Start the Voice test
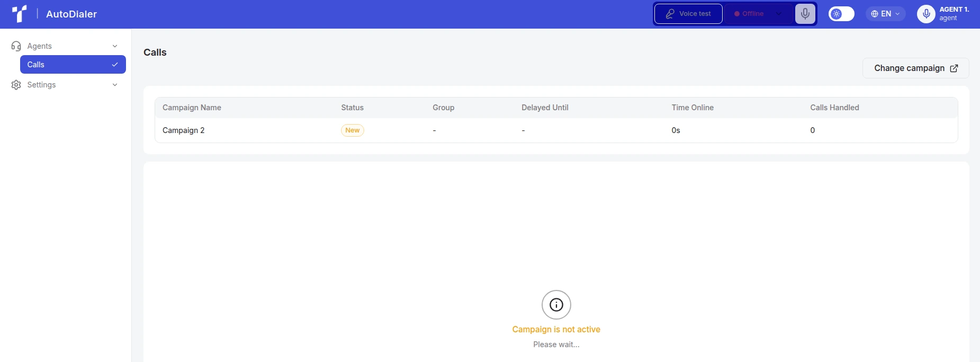980x362 pixels. (688, 14)
